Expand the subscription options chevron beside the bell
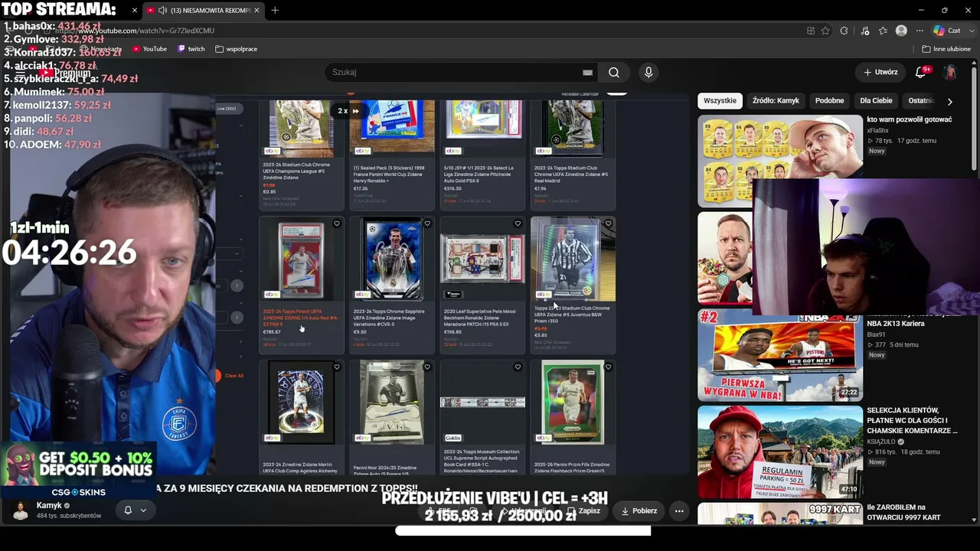The height and width of the screenshot is (551, 980). [143, 510]
